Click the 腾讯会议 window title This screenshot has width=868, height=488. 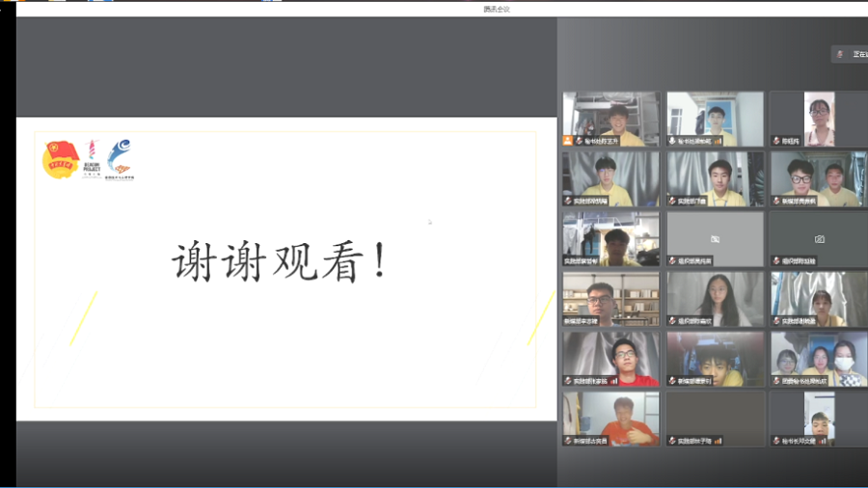tap(496, 9)
